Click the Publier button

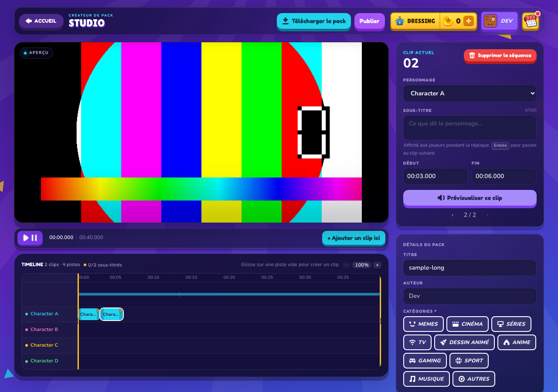(x=369, y=21)
